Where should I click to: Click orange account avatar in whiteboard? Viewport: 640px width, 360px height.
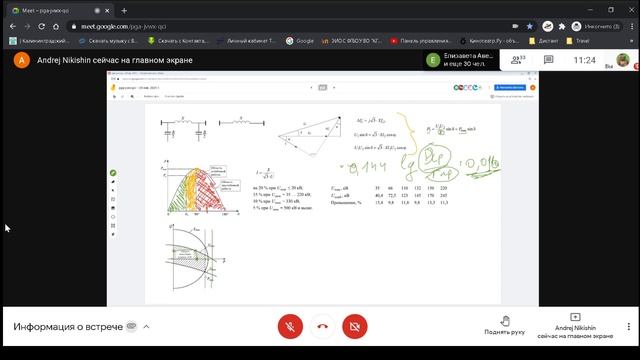point(532,87)
